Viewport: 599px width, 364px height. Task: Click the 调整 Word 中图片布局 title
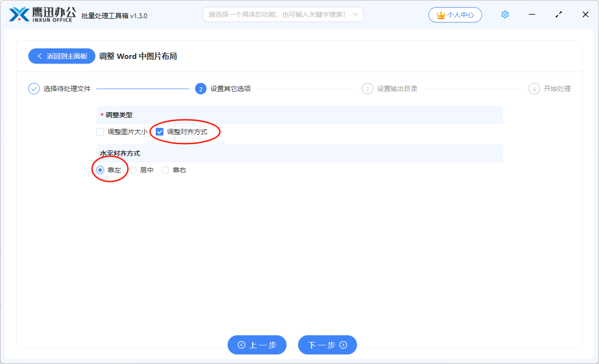click(138, 56)
